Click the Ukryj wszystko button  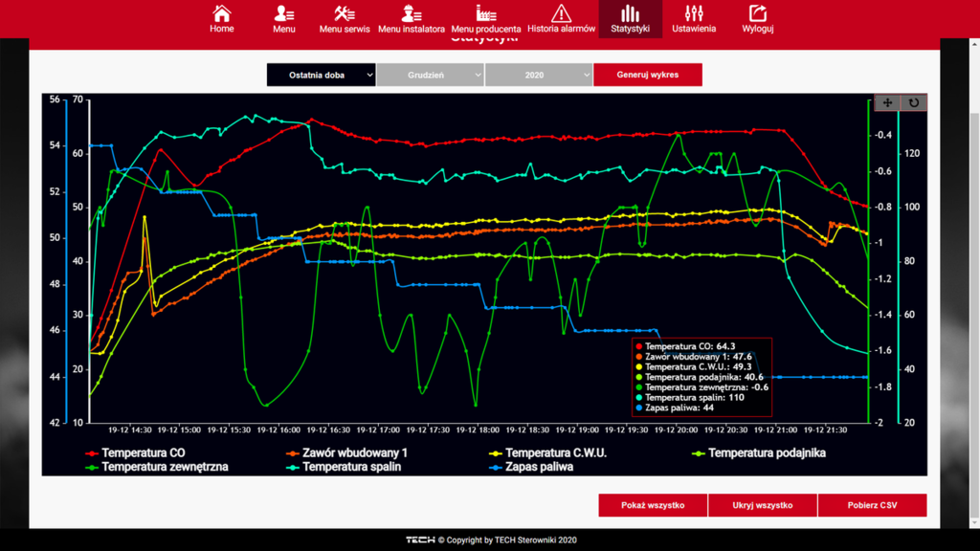pyautogui.click(x=763, y=505)
